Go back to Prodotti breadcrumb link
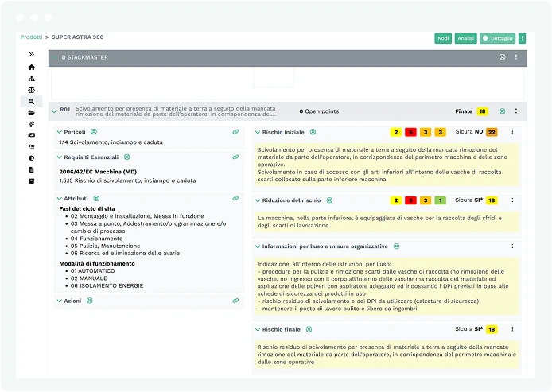Screen dimensions: 552x392 pos(31,37)
